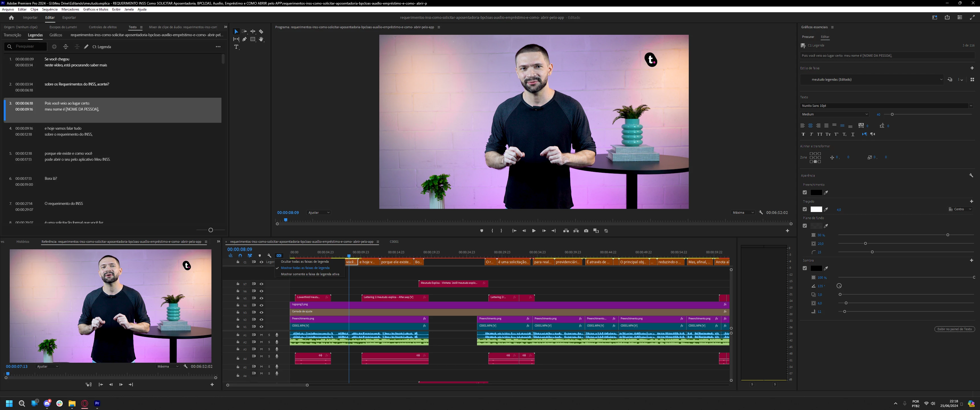Click Exibir no painel de Texto button
Screen dimensions: 980x410
(954, 329)
